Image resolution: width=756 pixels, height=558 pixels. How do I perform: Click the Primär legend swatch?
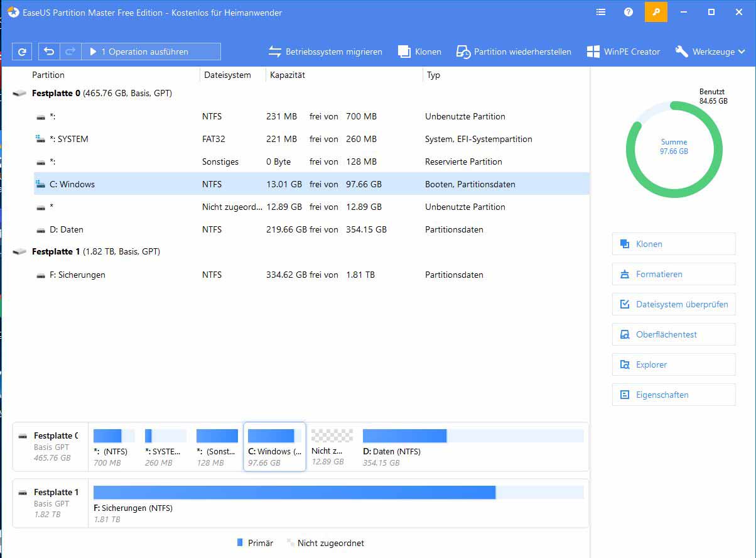[240, 542]
